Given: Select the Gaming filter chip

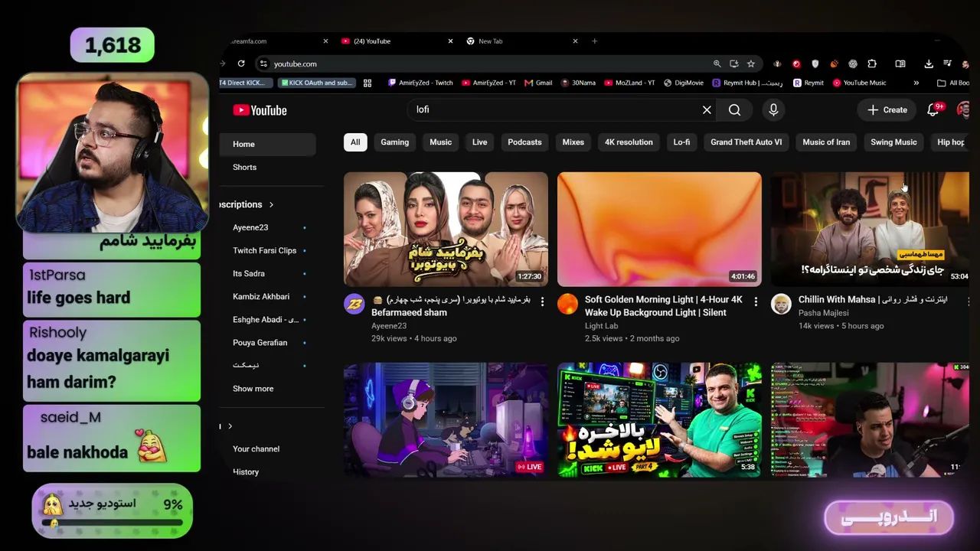Looking at the screenshot, I should click(x=395, y=142).
